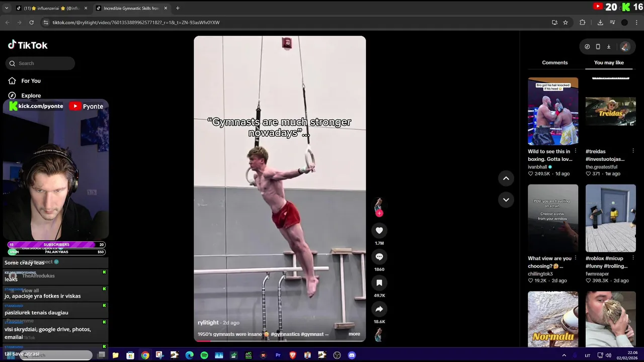The height and width of the screenshot is (362, 644).
Task: Open the Chrome menu three dots
Action: pos(637,22)
